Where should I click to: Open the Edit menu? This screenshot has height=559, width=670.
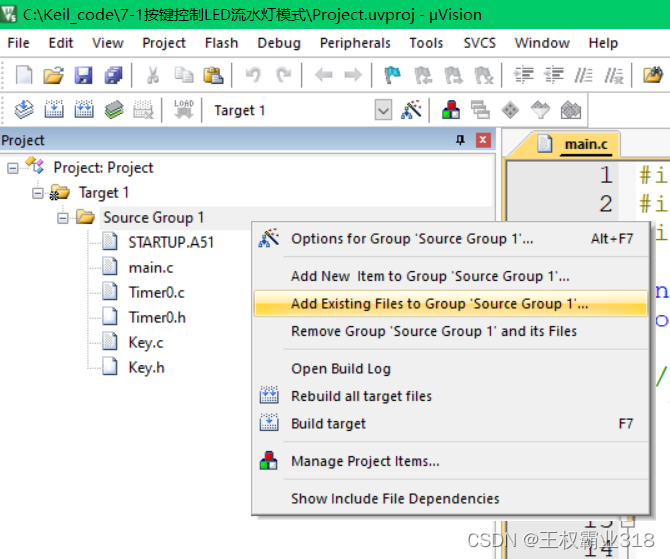[x=61, y=43]
